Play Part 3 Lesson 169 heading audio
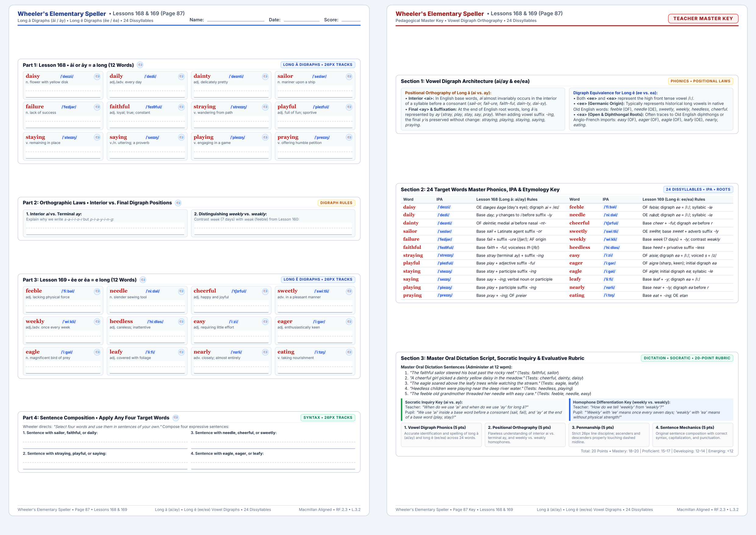This screenshot has width=756, height=535. 143,280
